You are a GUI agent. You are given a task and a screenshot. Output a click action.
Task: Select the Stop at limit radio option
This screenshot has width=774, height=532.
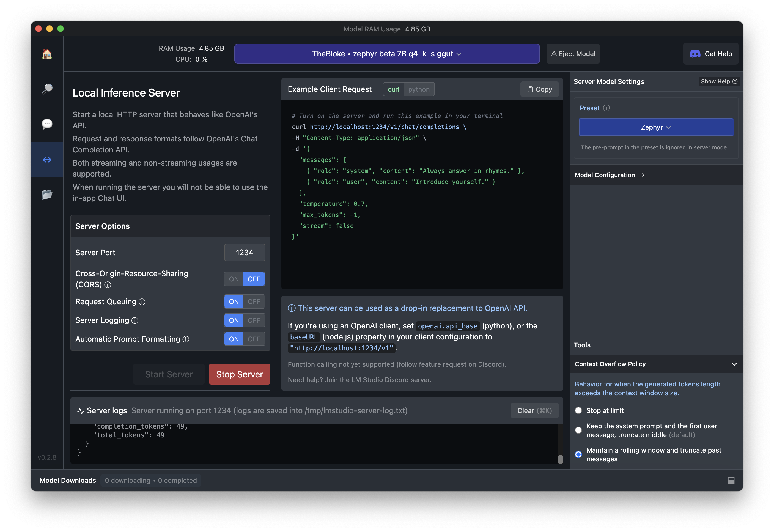tap(578, 411)
